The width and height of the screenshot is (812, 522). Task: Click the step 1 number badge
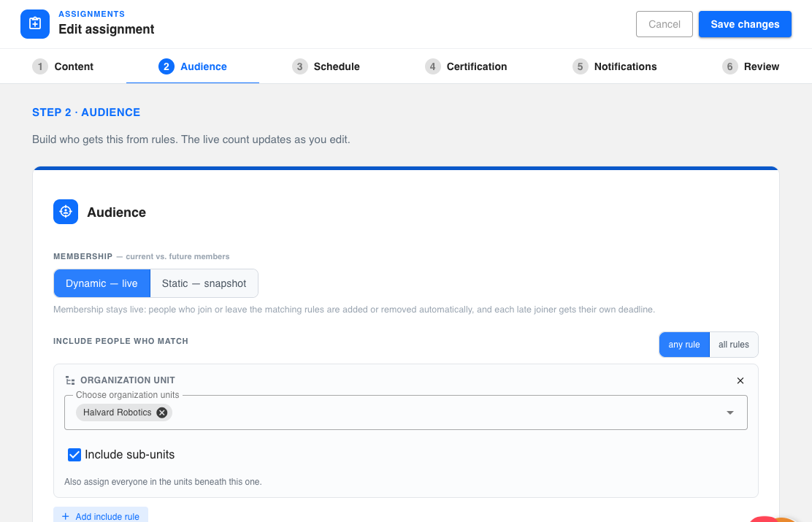coord(40,66)
